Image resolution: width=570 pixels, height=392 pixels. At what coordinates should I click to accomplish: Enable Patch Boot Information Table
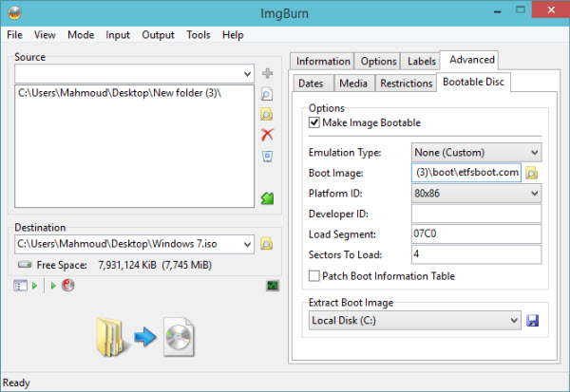314,276
